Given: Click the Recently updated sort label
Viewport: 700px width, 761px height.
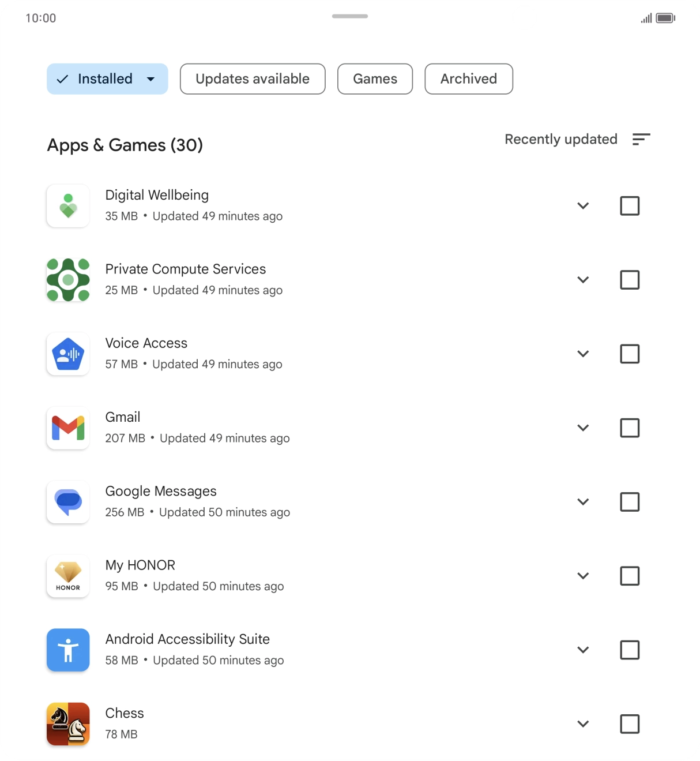Looking at the screenshot, I should (560, 139).
